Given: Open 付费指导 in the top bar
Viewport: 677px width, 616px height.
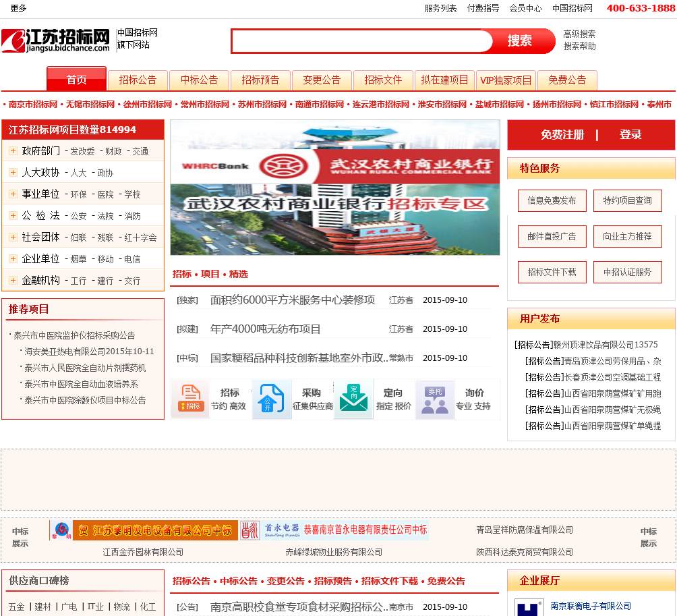Looking at the screenshot, I should [483, 8].
